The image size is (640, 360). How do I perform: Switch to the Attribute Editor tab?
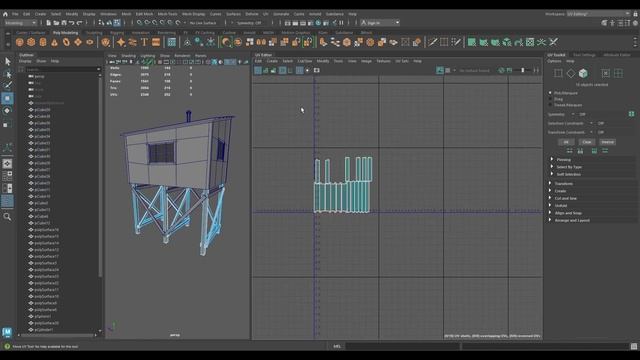coord(617,55)
